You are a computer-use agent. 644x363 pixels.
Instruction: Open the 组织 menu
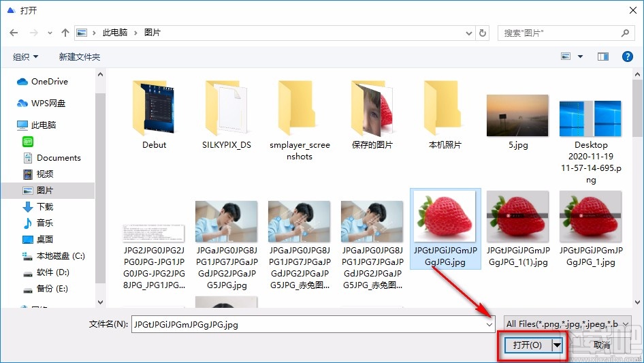click(25, 57)
